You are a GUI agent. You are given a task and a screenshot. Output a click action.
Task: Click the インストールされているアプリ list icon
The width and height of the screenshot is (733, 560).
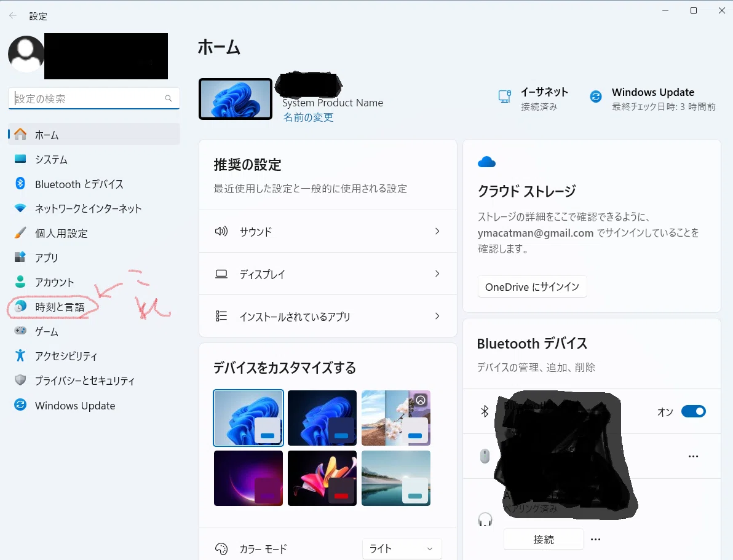point(221,317)
